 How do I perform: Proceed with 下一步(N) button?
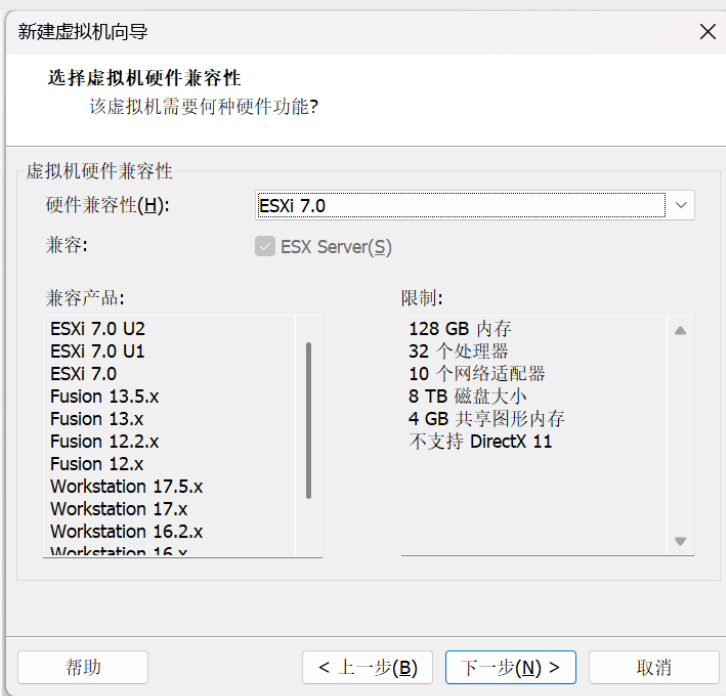pos(511,667)
